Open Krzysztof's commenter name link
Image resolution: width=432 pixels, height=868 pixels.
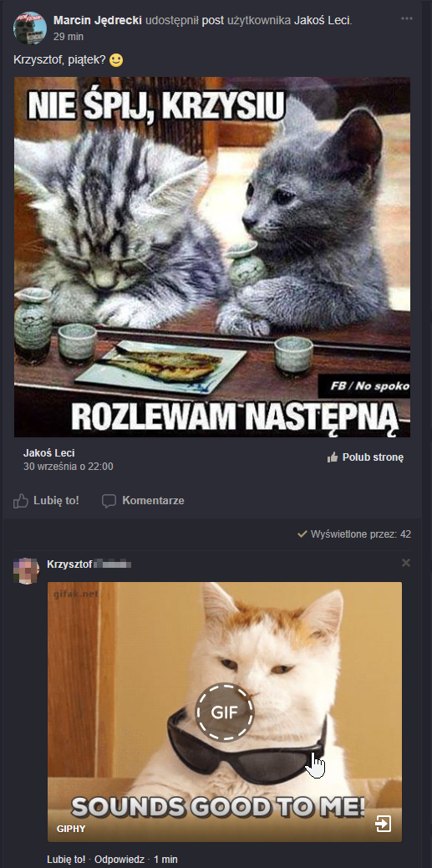pos(89,564)
